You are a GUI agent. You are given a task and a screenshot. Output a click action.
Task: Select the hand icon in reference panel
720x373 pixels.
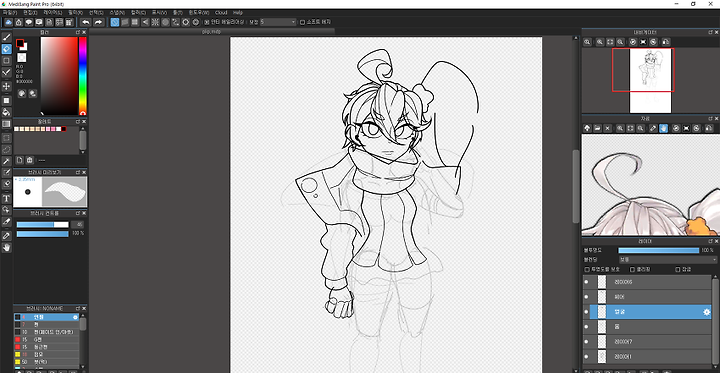coord(664,128)
